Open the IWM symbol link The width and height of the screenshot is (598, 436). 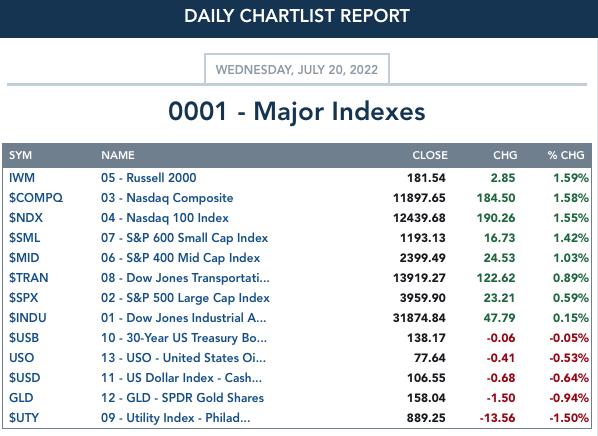tap(22, 178)
